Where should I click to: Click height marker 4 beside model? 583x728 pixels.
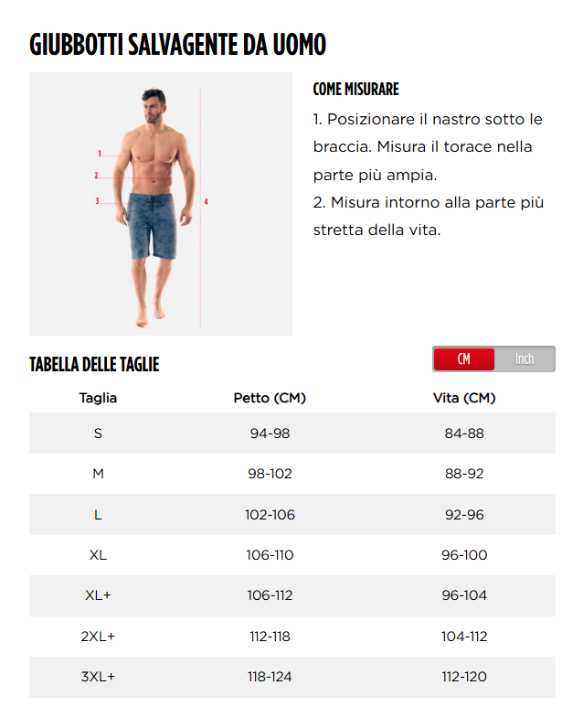pos(206,201)
